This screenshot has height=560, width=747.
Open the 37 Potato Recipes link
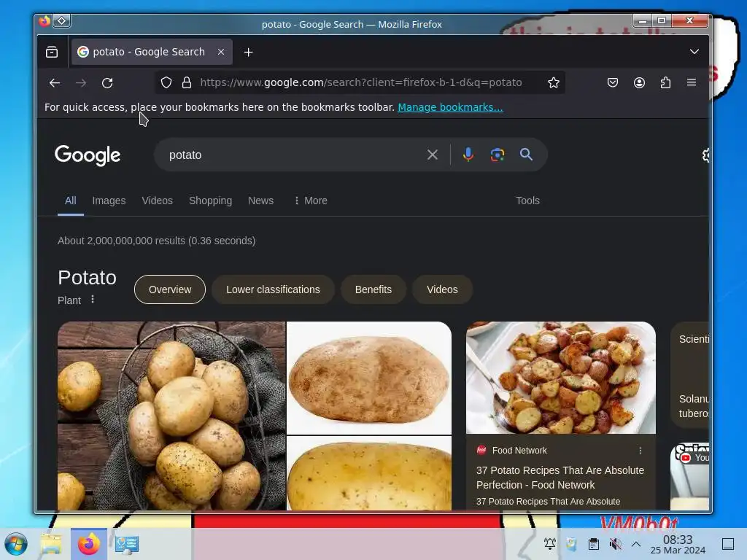pos(560,478)
